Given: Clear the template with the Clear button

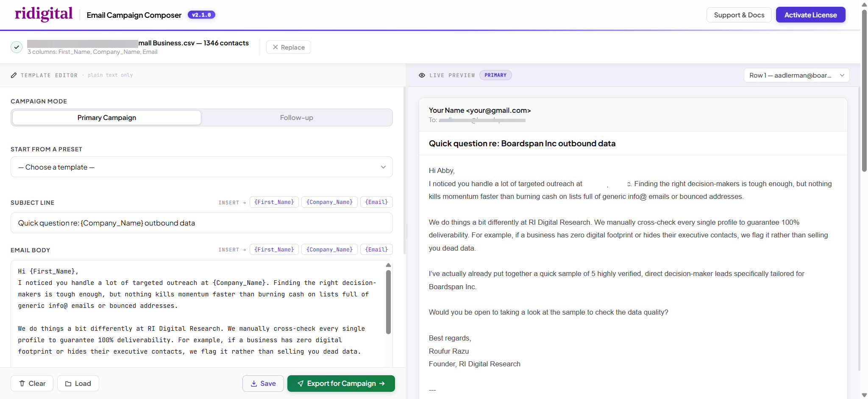Looking at the screenshot, I should [x=32, y=383].
